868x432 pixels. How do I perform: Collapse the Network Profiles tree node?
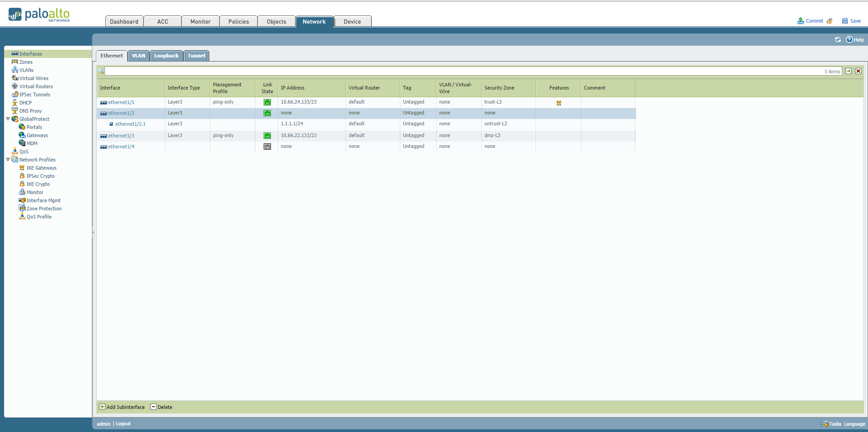click(x=8, y=160)
